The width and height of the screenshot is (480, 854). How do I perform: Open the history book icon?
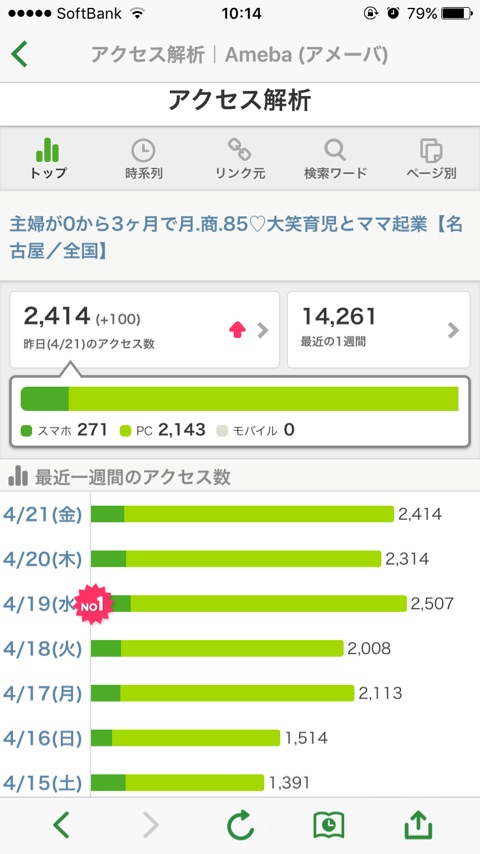(x=329, y=825)
